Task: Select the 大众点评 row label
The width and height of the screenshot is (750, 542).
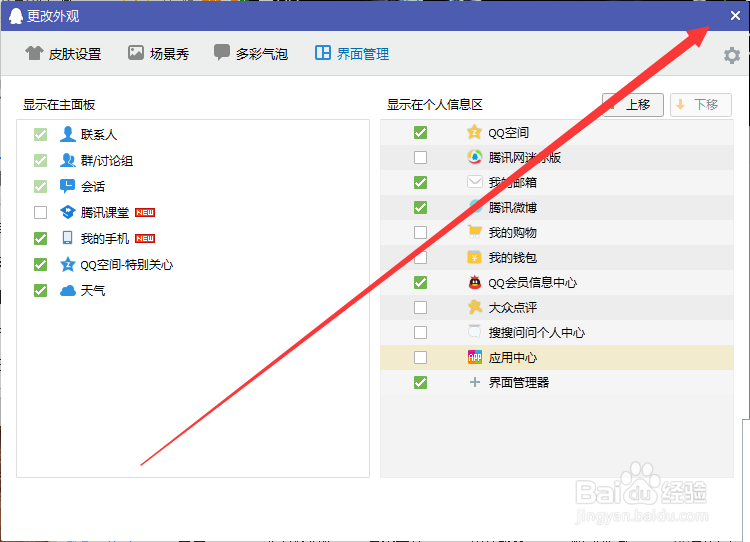Action: (x=512, y=308)
